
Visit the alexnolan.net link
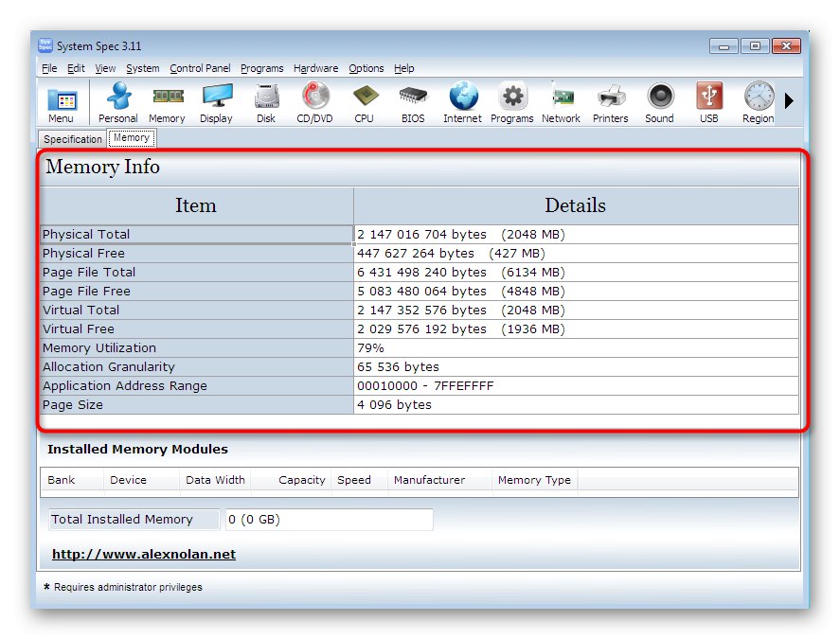(144, 555)
